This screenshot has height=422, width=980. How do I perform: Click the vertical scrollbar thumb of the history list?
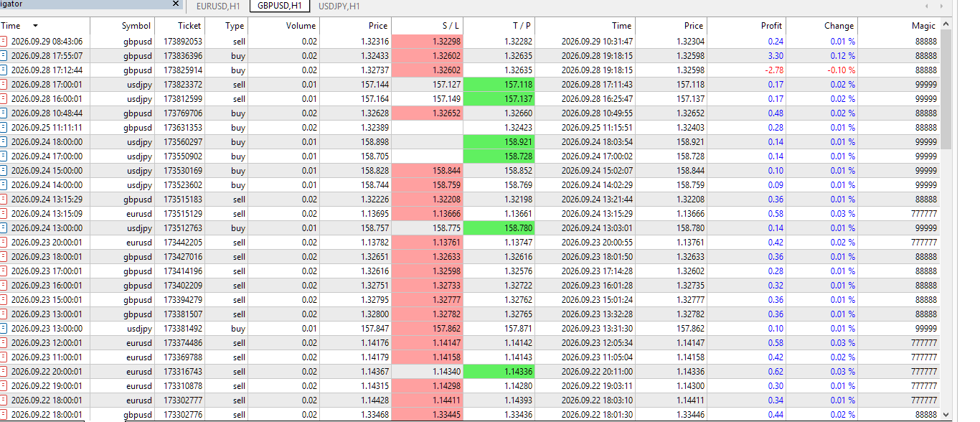(946, 90)
